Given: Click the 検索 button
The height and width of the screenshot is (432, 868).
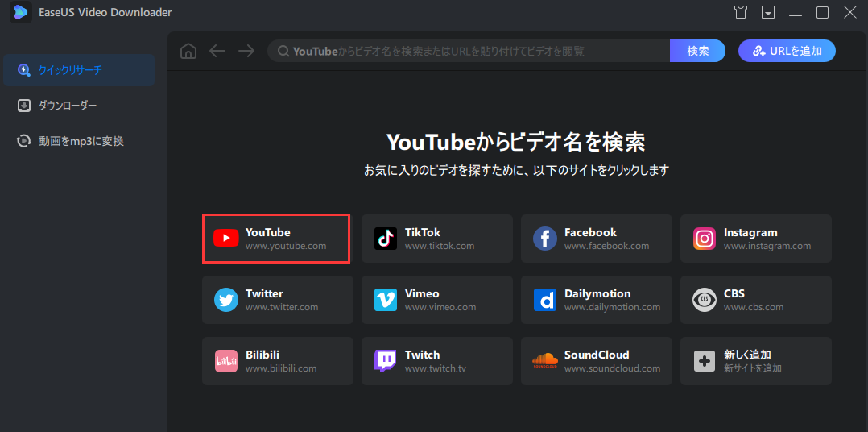Looking at the screenshot, I should [x=697, y=51].
